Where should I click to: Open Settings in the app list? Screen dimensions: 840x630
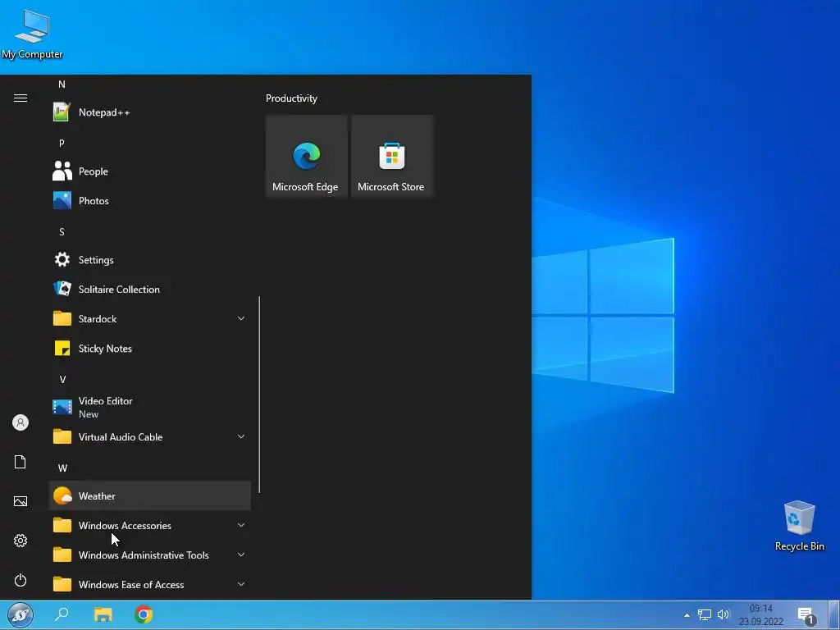point(149,260)
